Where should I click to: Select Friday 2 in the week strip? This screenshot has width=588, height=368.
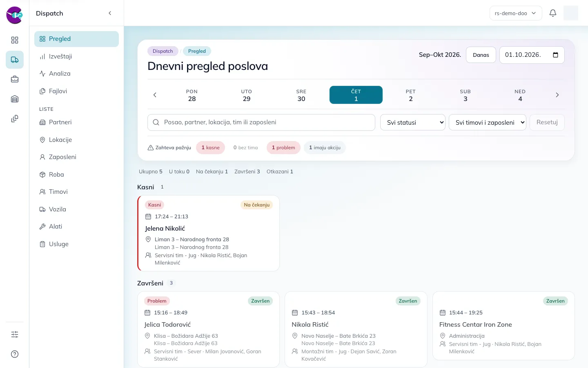click(411, 95)
